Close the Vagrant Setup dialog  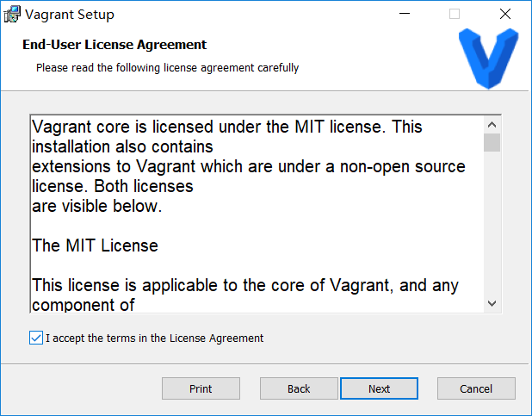504,15
